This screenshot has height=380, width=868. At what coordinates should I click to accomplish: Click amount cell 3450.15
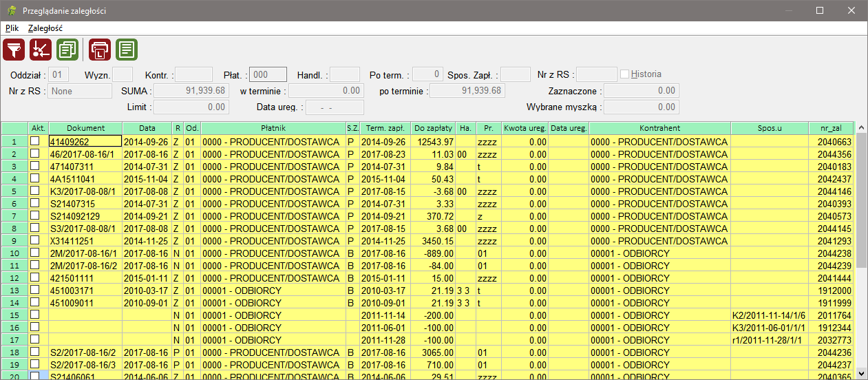[433, 240]
